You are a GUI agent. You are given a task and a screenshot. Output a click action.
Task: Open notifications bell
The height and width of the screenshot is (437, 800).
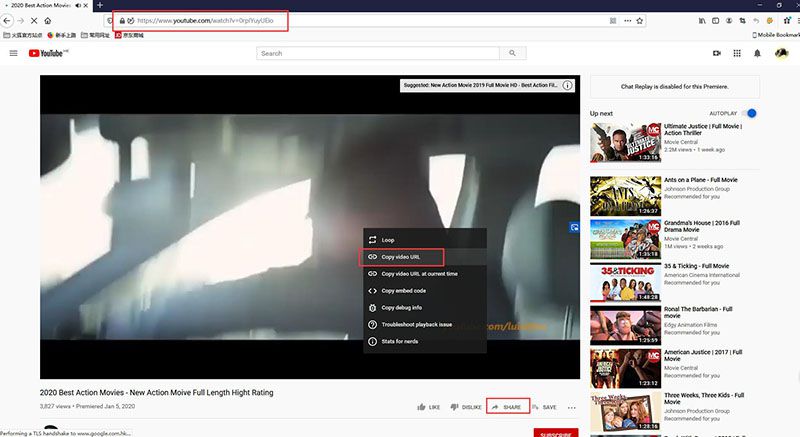coord(757,53)
